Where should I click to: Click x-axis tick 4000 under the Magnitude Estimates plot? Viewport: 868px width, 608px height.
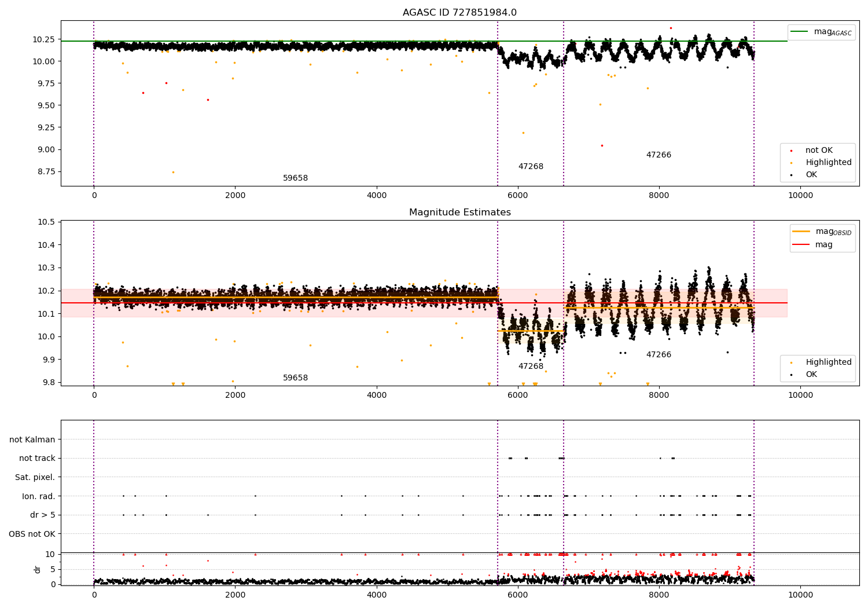tap(377, 395)
